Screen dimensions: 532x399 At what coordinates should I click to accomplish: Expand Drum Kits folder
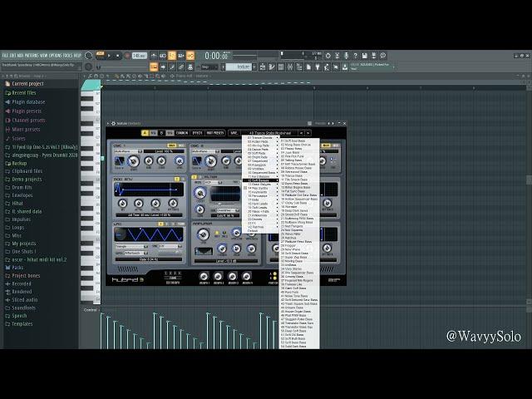tap(18, 187)
